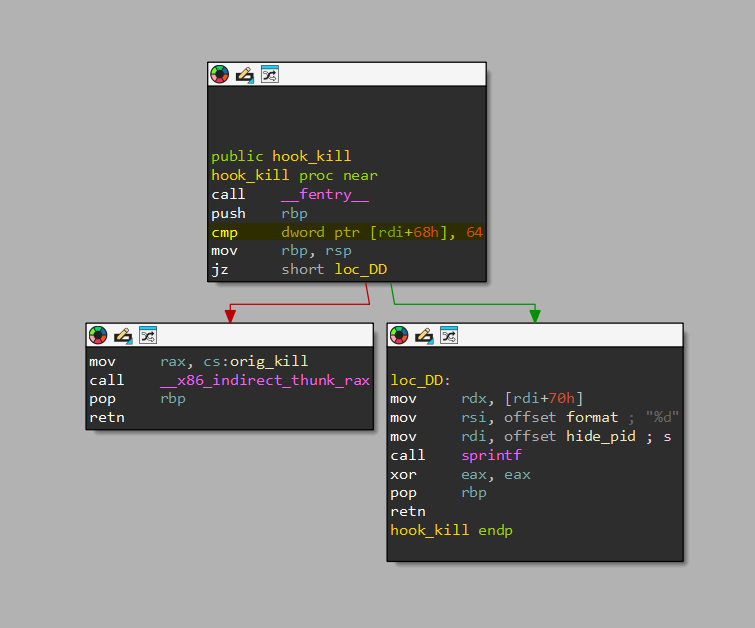This screenshot has height=628, width=755.
Task: Click the red branch-not-taken arrow head
Action: pos(230,315)
